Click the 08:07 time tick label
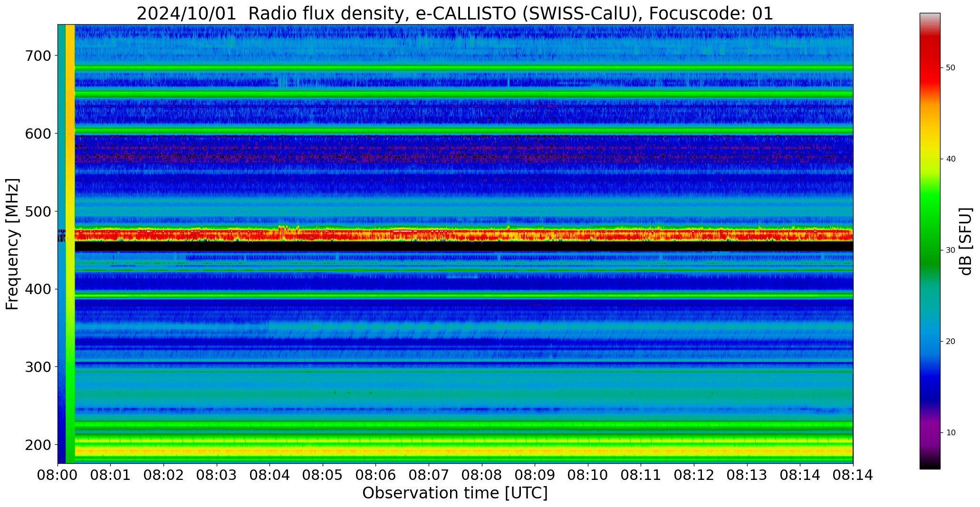The image size is (980, 507). (429, 476)
